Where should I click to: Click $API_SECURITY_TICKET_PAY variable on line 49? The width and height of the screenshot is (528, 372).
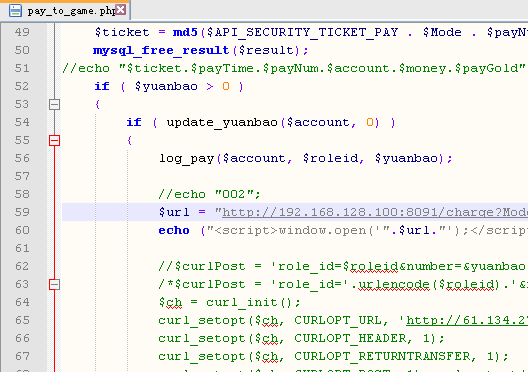(x=302, y=32)
